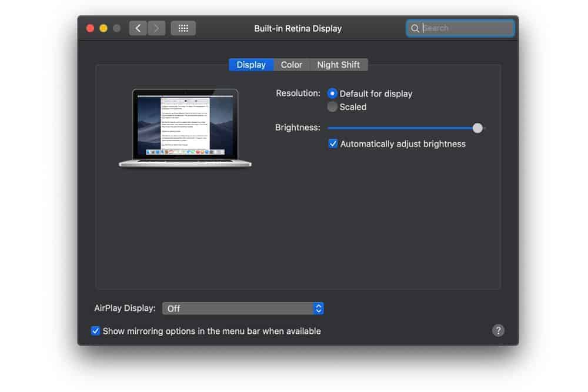Viewport: 588px width, 392px height.
Task: Switch to the Color tab
Action: 291,65
